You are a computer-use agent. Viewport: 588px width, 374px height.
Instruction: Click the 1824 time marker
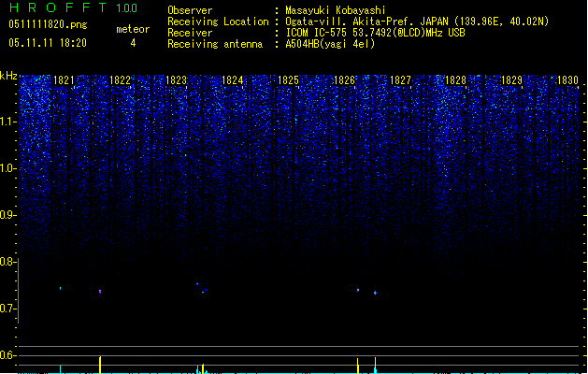pos(232,80)
